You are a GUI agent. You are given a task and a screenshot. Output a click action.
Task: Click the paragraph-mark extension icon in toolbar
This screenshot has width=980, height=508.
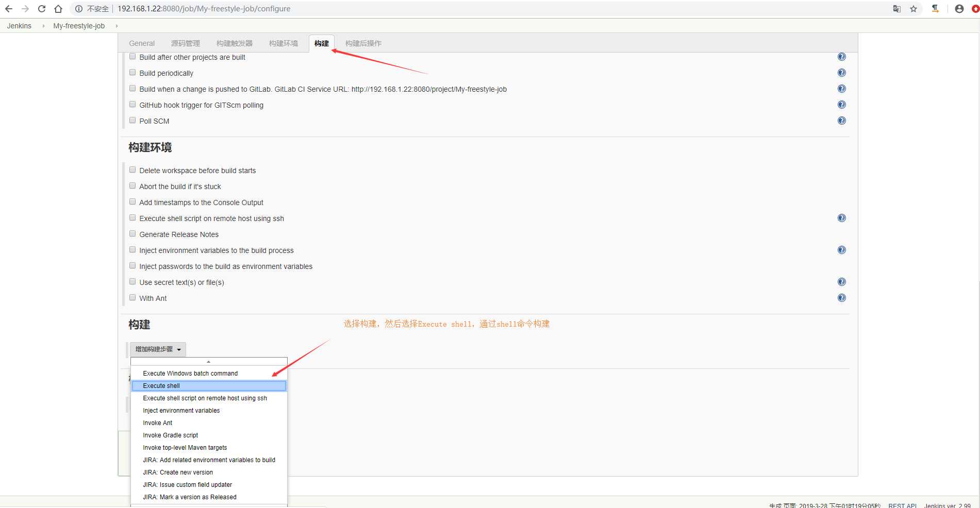point(935,9)
